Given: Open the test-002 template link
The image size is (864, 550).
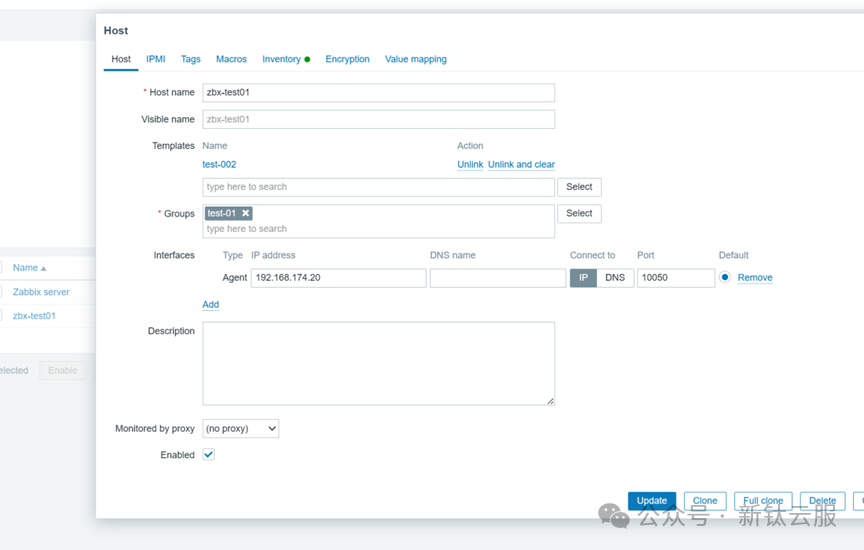Looking at the screenshot, I should 219,164.
